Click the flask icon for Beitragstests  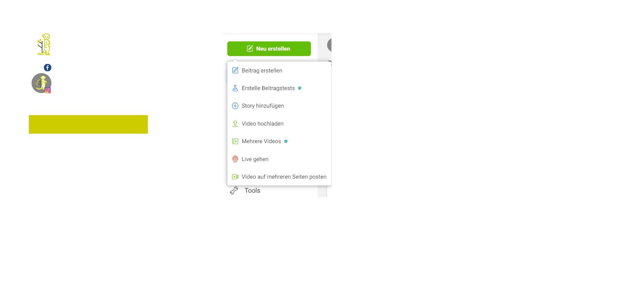click(235, 88)
